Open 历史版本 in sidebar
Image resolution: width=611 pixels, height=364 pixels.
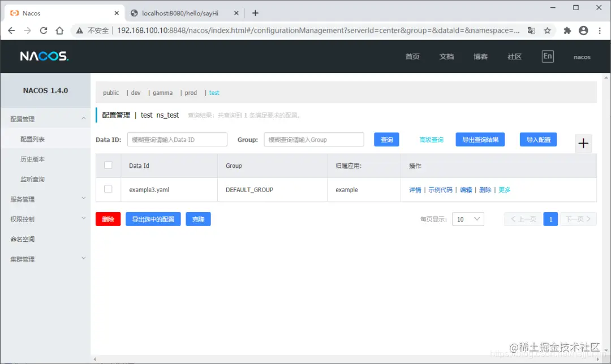[32, 159]
